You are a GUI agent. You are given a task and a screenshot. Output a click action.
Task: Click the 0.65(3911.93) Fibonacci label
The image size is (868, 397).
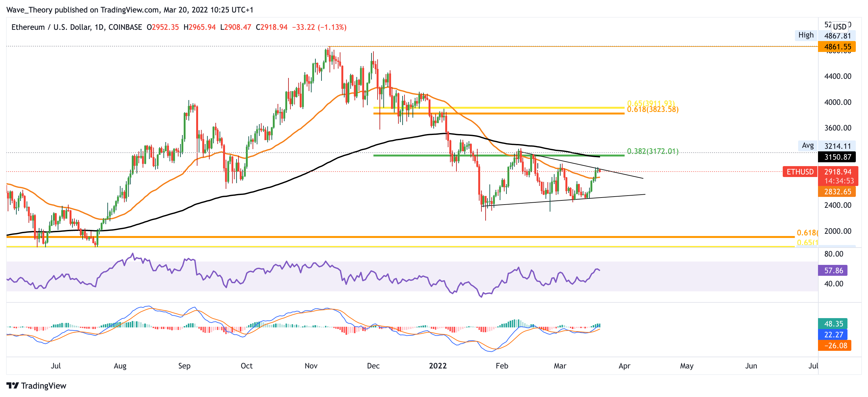pos(650,103)
